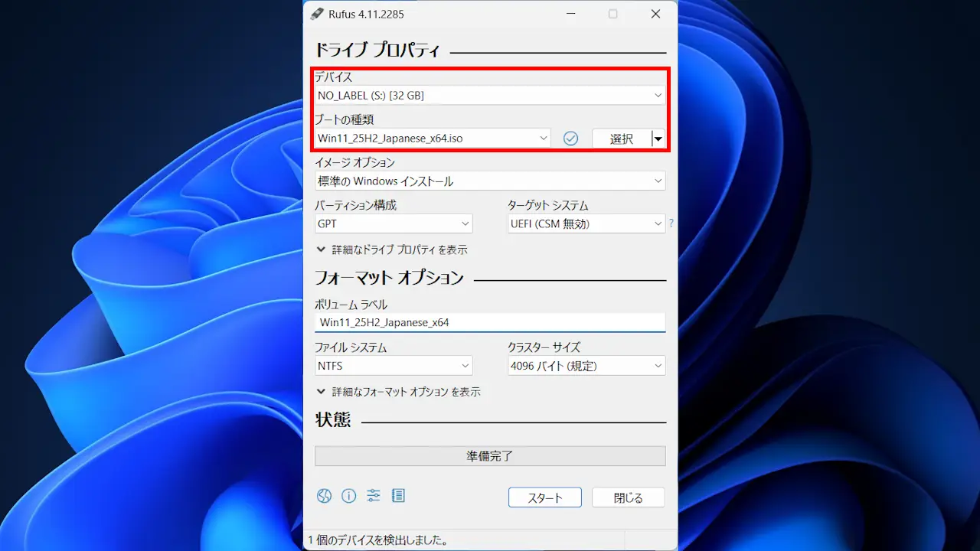Image resolution: width=980 pixels, height=551 pixels.
Task: Open the パーティション構成 GPT dropdown
Action: coord(394,224)
